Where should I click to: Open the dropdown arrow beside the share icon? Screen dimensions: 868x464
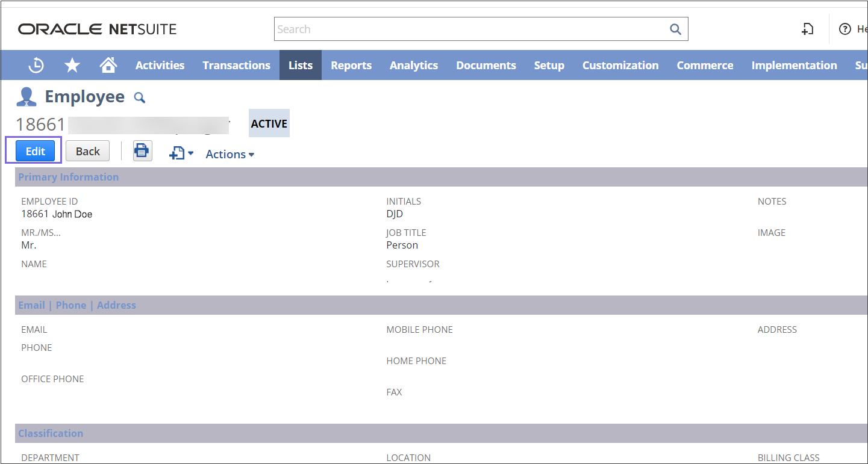[x=190, y=154]
